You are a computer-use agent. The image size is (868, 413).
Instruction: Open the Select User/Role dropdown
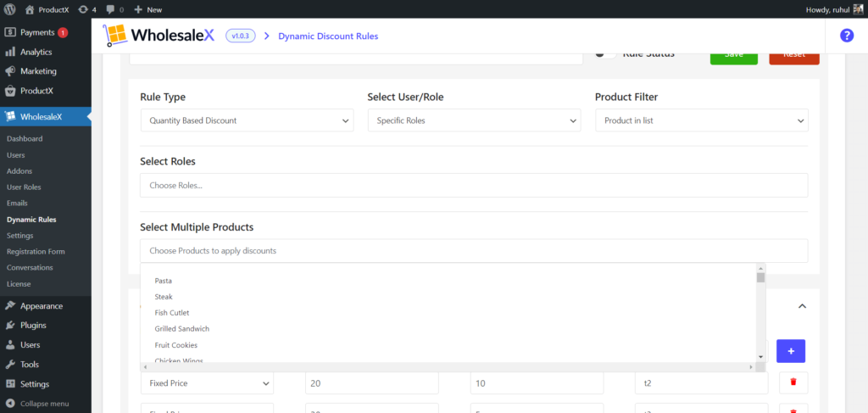tap(474, 120)
